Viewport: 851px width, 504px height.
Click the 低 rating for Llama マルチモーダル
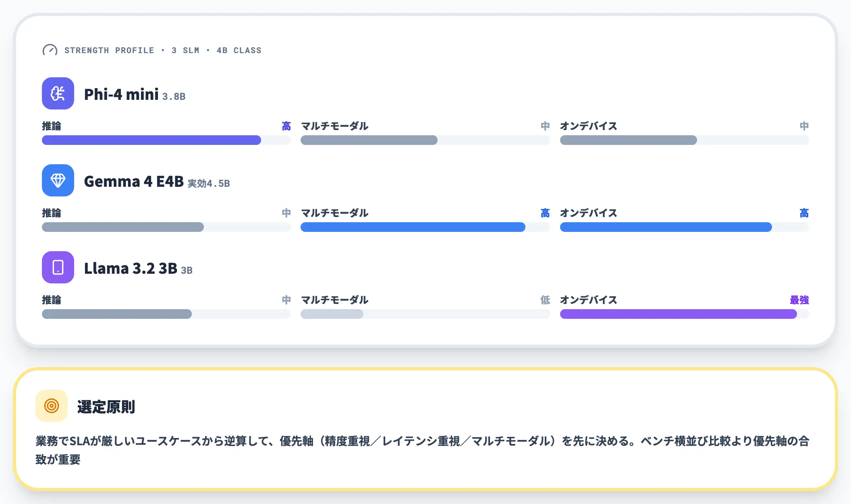[545, 300]
